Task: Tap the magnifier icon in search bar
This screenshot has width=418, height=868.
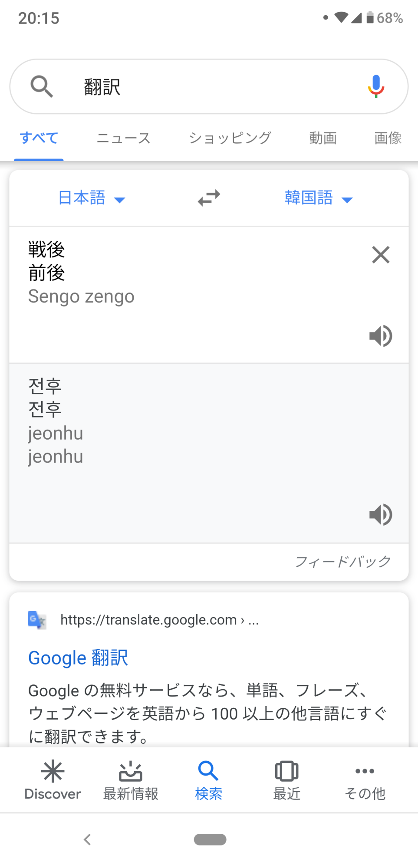Action: 42,86
